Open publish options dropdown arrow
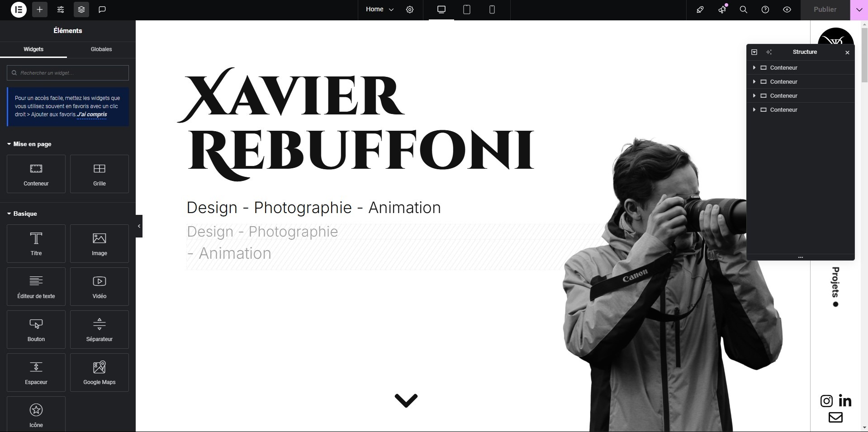This screenshot has height=432, width=868. point(859,9)
